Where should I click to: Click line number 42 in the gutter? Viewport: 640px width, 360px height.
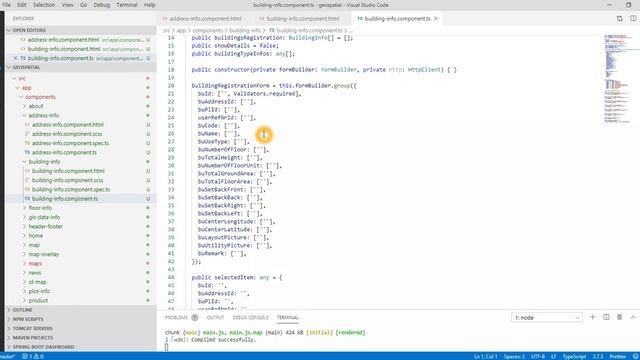(x=171, y=261)
